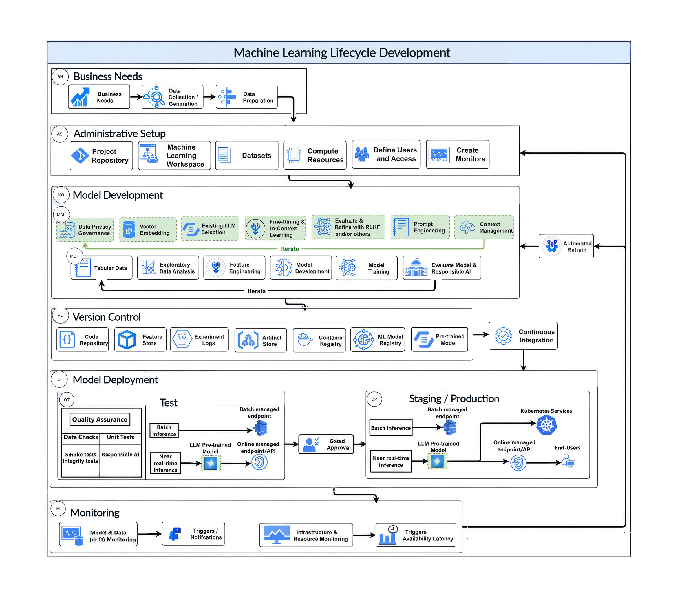Click the Create Monitors screen icon
684x616 pixels.
pyautogui.click(x=439, y=155)
